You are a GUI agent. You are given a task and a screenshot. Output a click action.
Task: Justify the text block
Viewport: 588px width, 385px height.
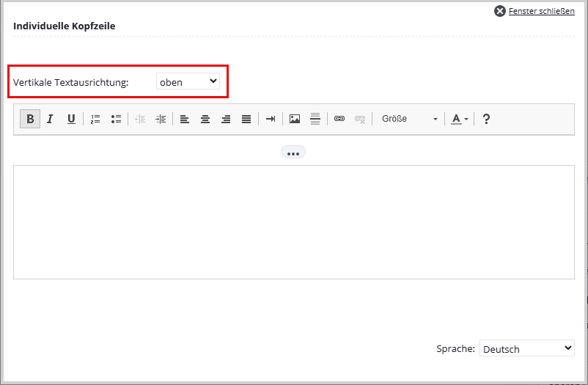246,119
